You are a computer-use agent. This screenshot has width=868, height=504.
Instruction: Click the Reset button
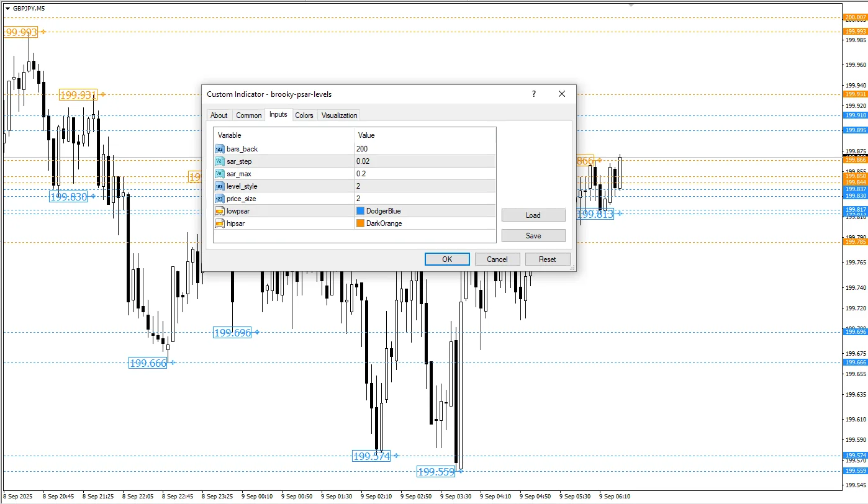(548, 259)
